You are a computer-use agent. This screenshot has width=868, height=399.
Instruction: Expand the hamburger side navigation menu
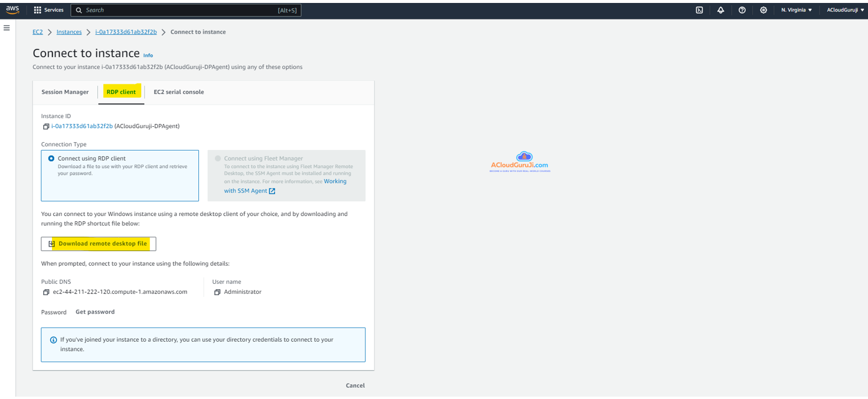pos(7,28)
